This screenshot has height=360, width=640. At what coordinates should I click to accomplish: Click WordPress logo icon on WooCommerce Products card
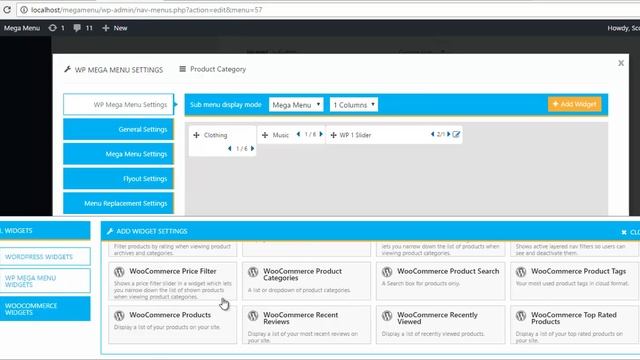[119, 315]
